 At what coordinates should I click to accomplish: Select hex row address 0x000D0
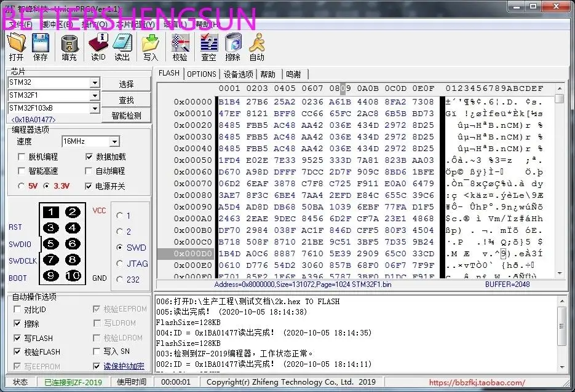(193, 254)
